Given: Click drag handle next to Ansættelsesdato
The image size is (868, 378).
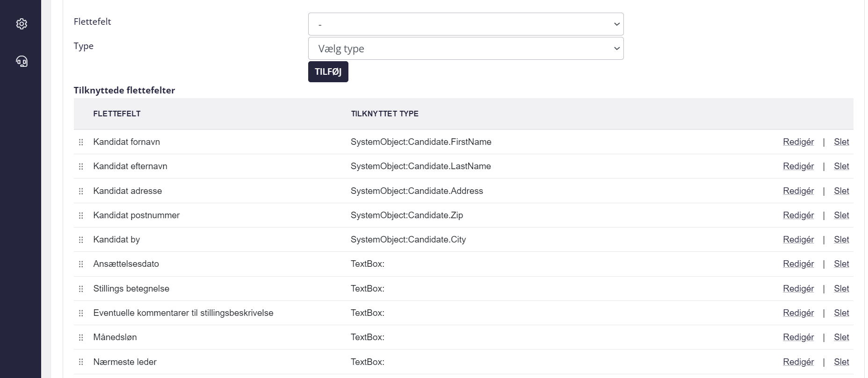Looking at the screenshot, I should 81,264.
